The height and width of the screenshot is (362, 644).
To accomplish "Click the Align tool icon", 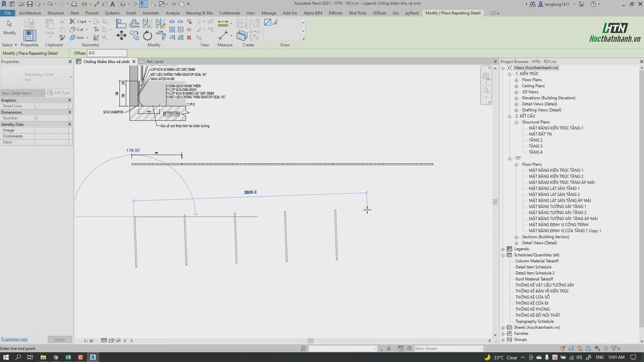I will [121, 23].
